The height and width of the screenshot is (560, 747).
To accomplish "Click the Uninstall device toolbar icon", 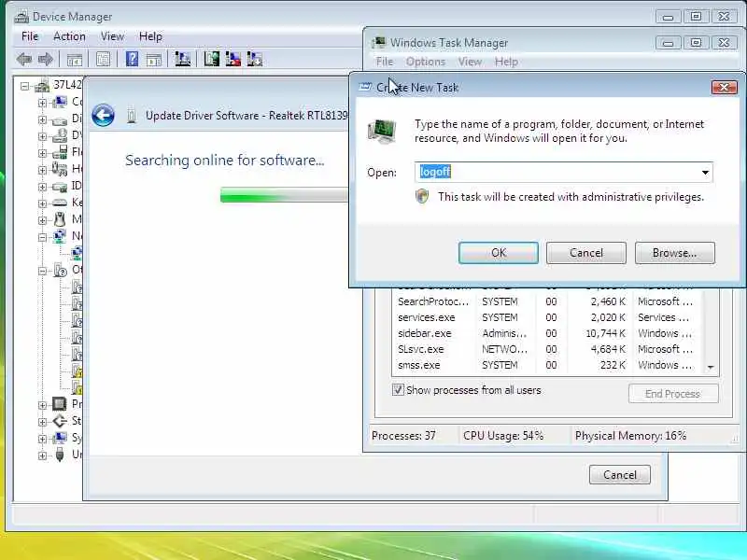I will pyautogui.click(x=255, y=59).
